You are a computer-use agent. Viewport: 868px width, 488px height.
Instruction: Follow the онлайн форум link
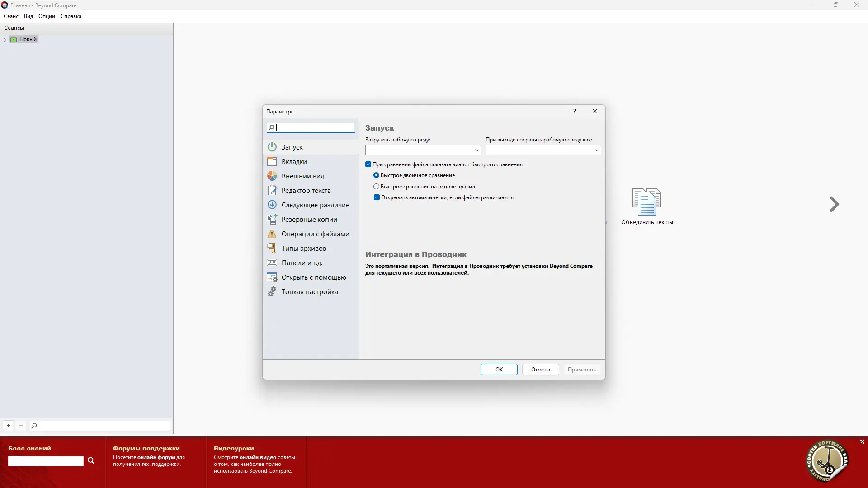coord(156,457)
